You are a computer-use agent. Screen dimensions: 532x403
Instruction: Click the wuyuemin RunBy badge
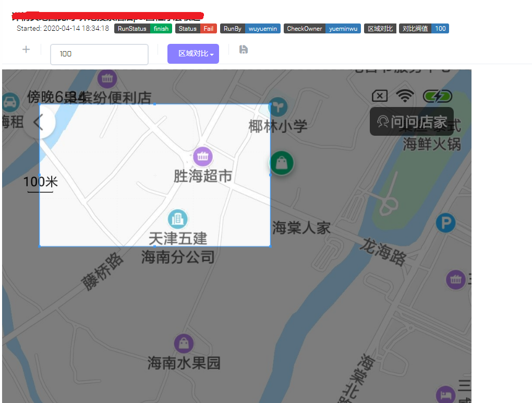coord(262,29)
